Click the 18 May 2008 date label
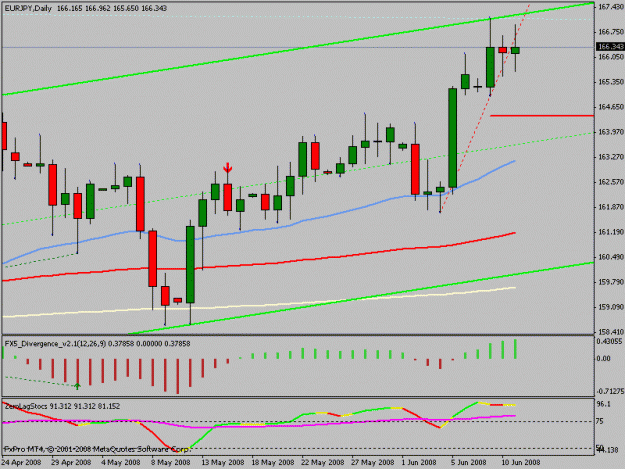The width and height of the screenshot is (625, 469). click(273, 462)
